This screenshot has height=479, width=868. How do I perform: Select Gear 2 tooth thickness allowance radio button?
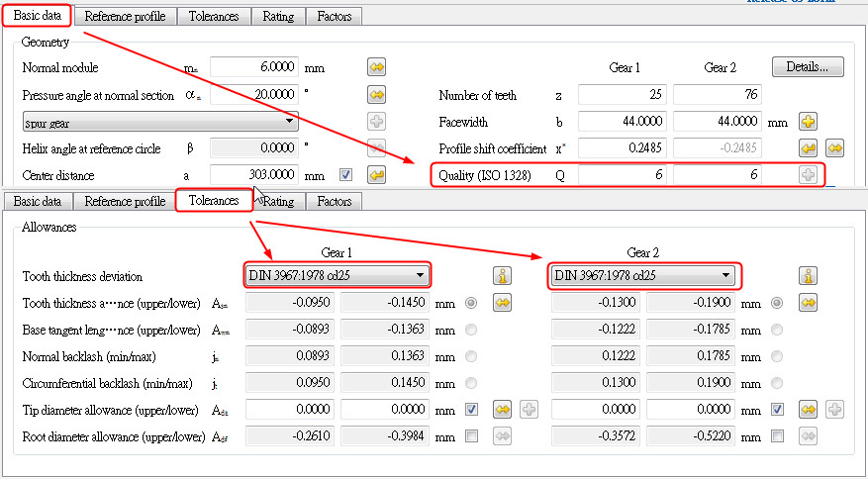(x=777, y=303)
